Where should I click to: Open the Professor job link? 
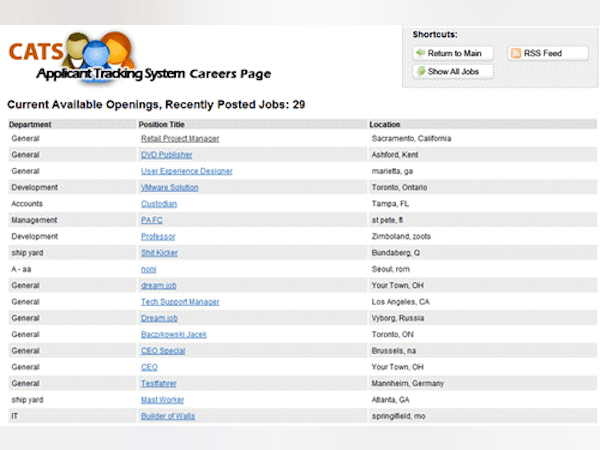(158, 236)
